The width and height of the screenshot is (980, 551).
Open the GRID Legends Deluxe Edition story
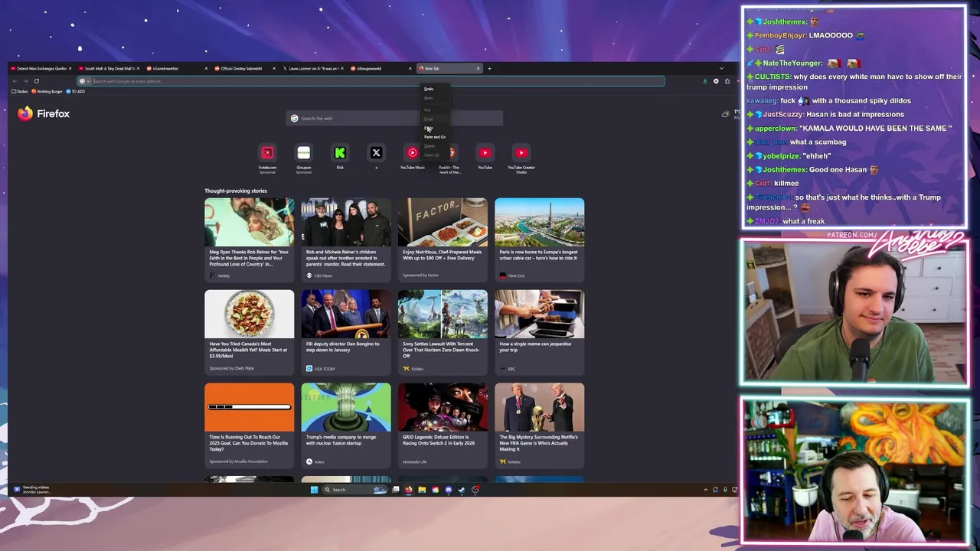[443, 425]
